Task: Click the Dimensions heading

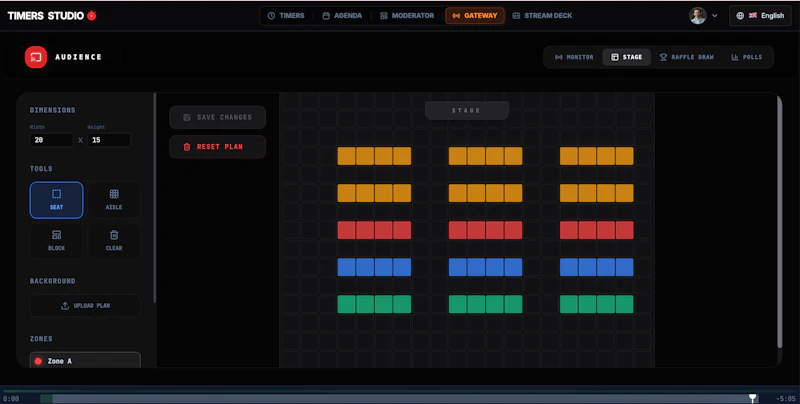Action: (x=53, y=110)
